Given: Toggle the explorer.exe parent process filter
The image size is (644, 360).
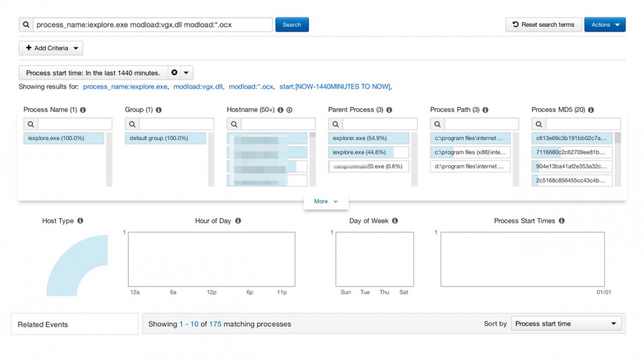Looking at the screenshot, I should point(368,138).
